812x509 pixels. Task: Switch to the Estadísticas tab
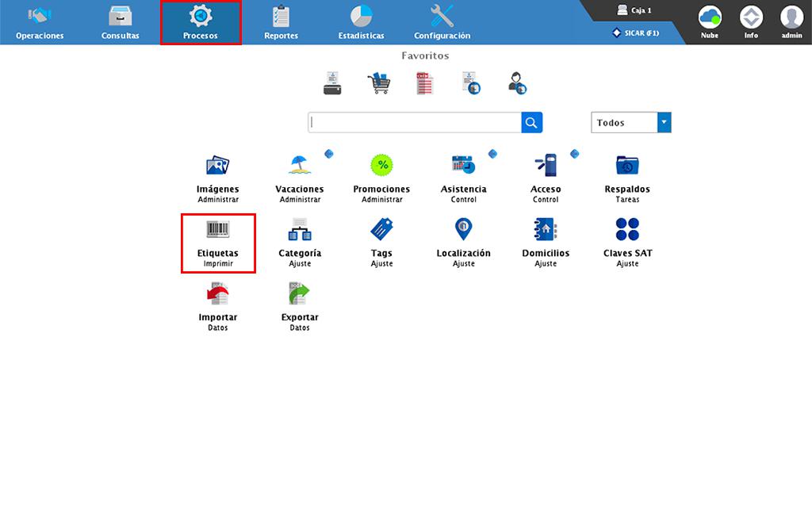click(361, 22)
